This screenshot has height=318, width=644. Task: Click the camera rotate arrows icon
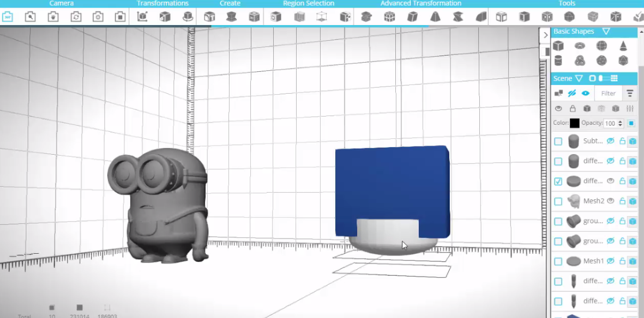click(76, 17)
